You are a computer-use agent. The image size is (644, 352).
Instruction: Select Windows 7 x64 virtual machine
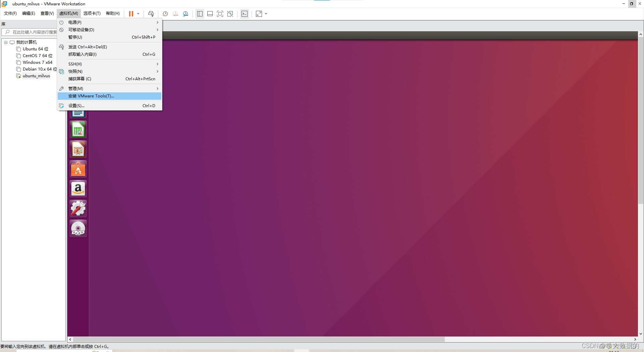point(38,62)
